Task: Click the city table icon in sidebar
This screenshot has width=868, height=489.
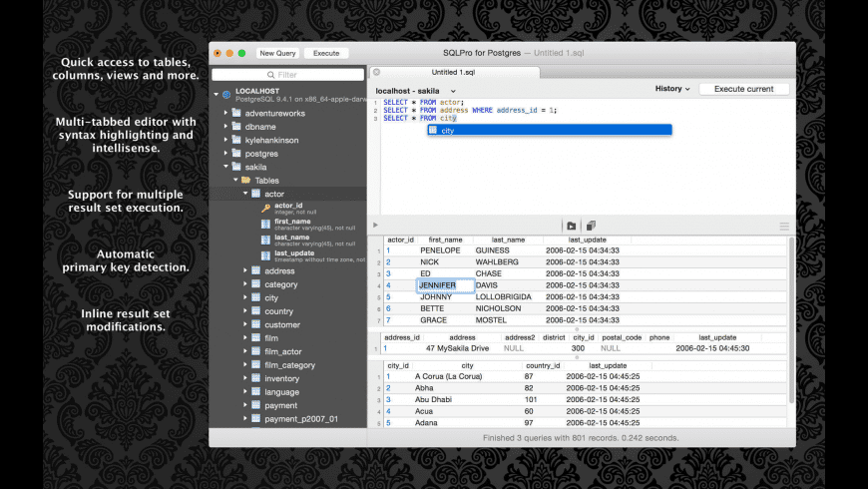Action: [255, 297]
